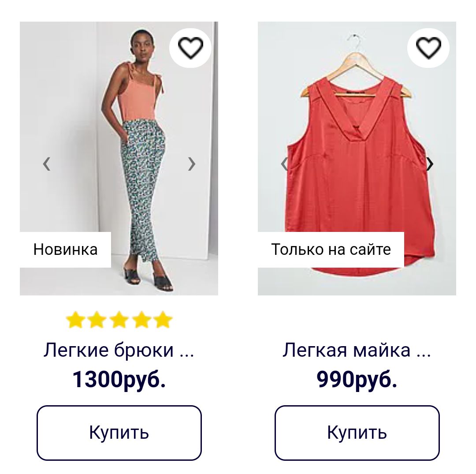476x474 pixels.
Task: Click the Купить button under the 1300руб. price
Action: (x=119, y=433)
